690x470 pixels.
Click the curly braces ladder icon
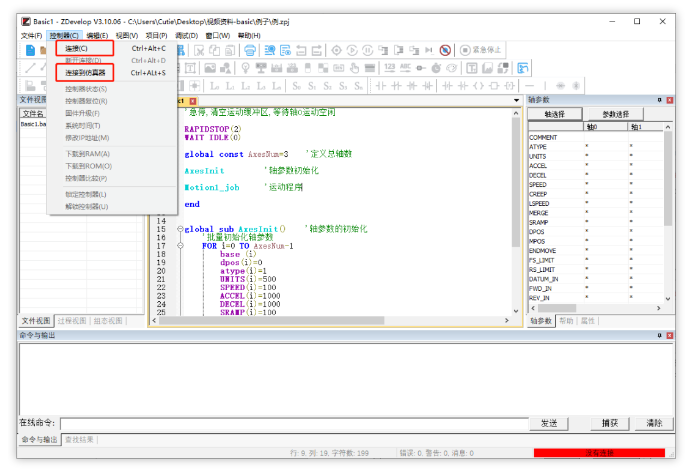478,86
